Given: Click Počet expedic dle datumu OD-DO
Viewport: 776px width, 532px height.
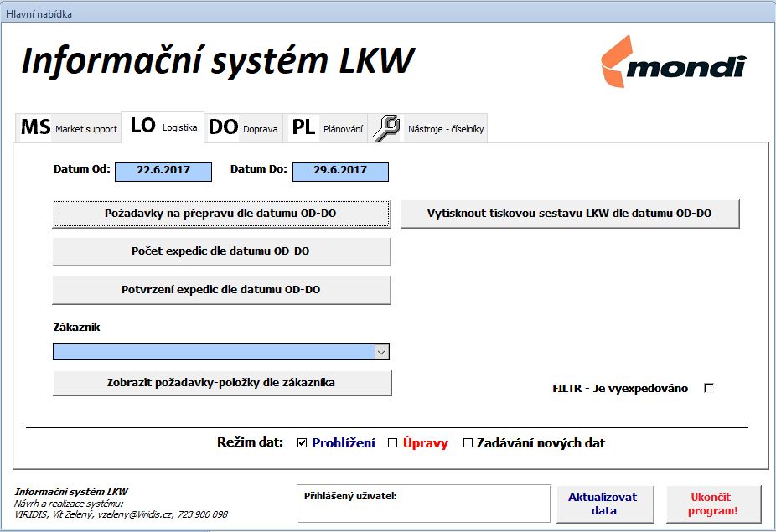Looking at the screenshot, I should pyautogui.click(x=221, y=251).
